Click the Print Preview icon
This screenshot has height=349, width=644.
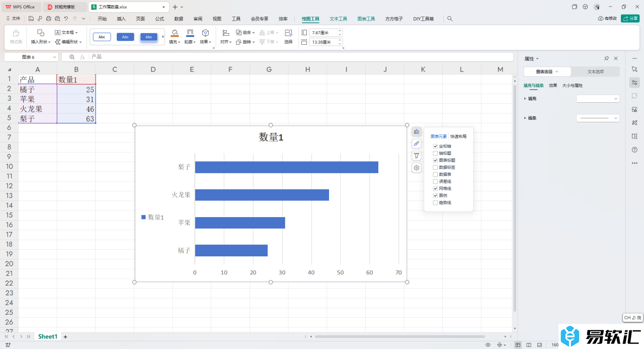(57, 19)
